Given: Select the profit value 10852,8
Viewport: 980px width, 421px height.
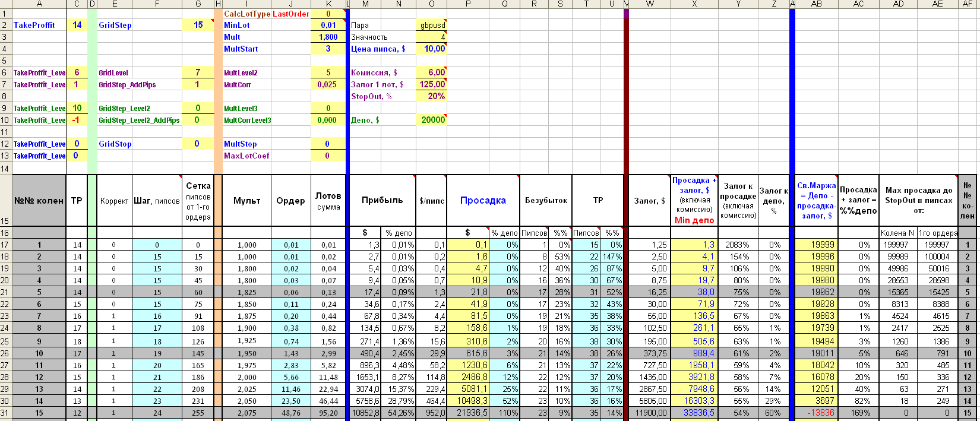Looking at the screenshot, I should click(365, 413).
